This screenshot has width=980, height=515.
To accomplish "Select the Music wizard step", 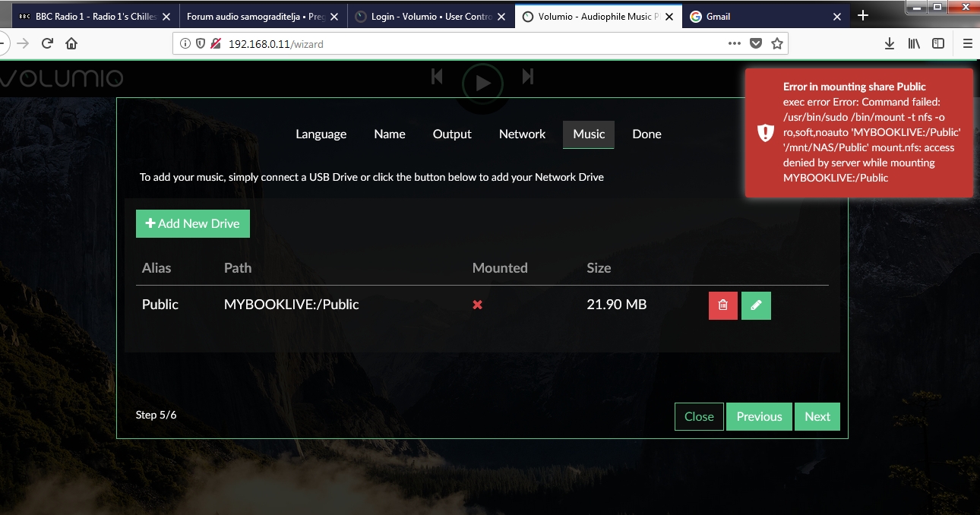I will [589, 134].
